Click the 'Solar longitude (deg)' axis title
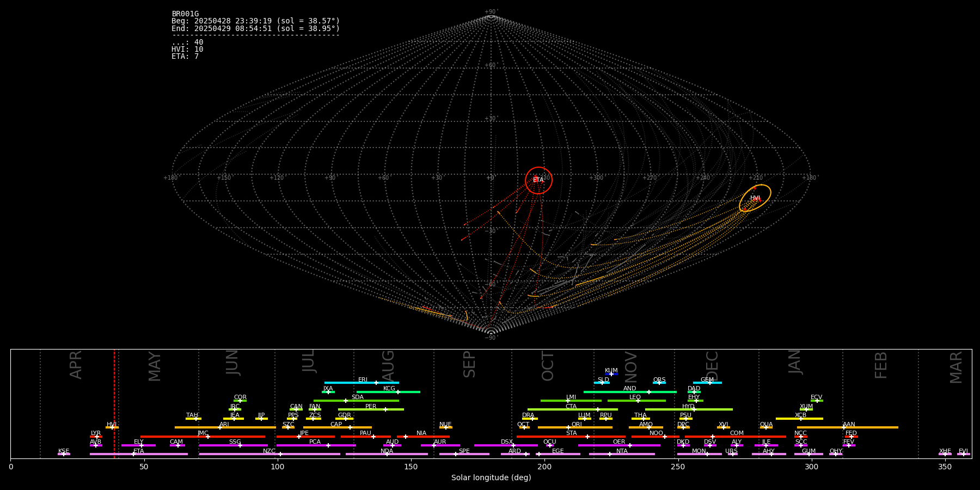This screenshot has height=490, width=980. [491, 478]
